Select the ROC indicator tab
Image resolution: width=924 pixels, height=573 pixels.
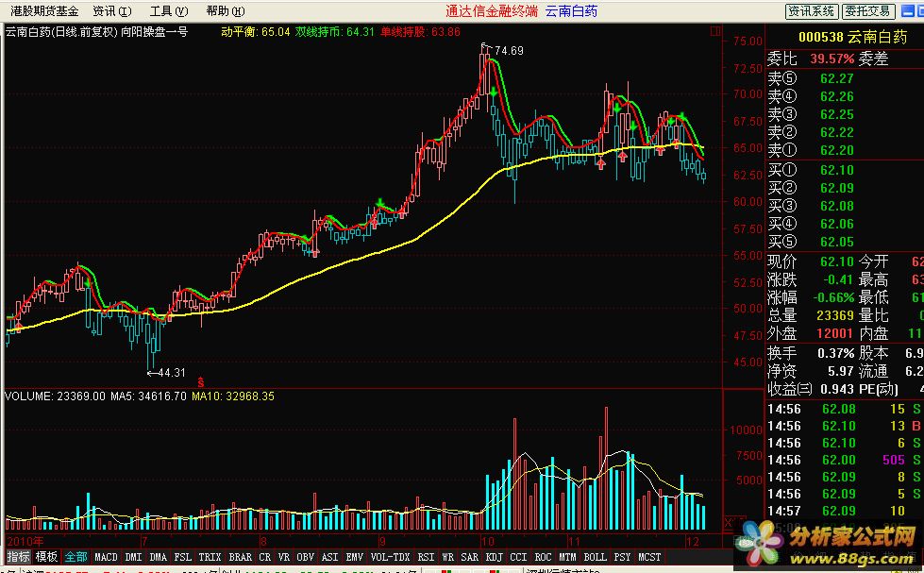click(x=544, y=557)
